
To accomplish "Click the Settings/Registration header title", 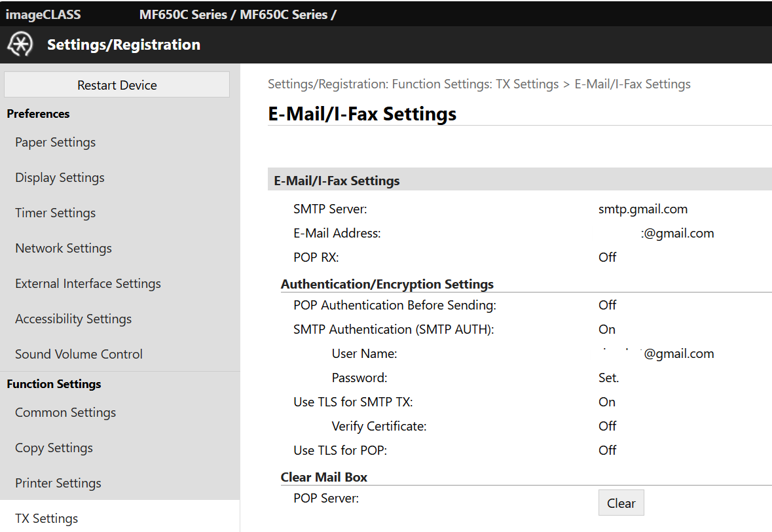I will tap(124, 45).
